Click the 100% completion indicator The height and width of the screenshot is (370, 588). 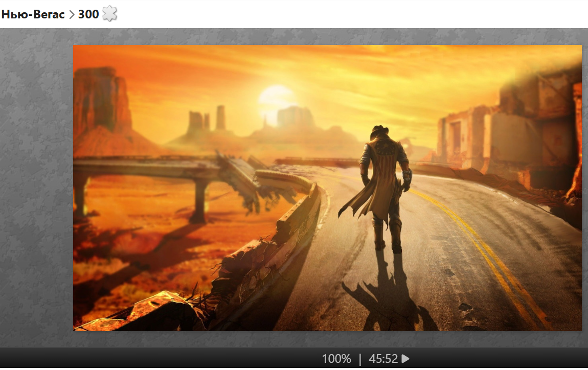click(x=336, y=359)
